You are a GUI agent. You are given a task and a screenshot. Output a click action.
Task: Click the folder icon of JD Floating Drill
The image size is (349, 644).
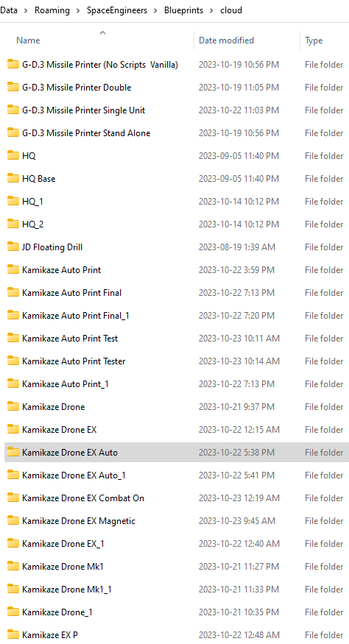tap(13, 247)
